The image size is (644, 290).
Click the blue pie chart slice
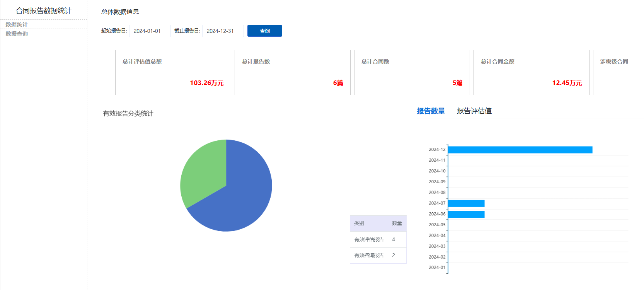[x=244, y=193]
